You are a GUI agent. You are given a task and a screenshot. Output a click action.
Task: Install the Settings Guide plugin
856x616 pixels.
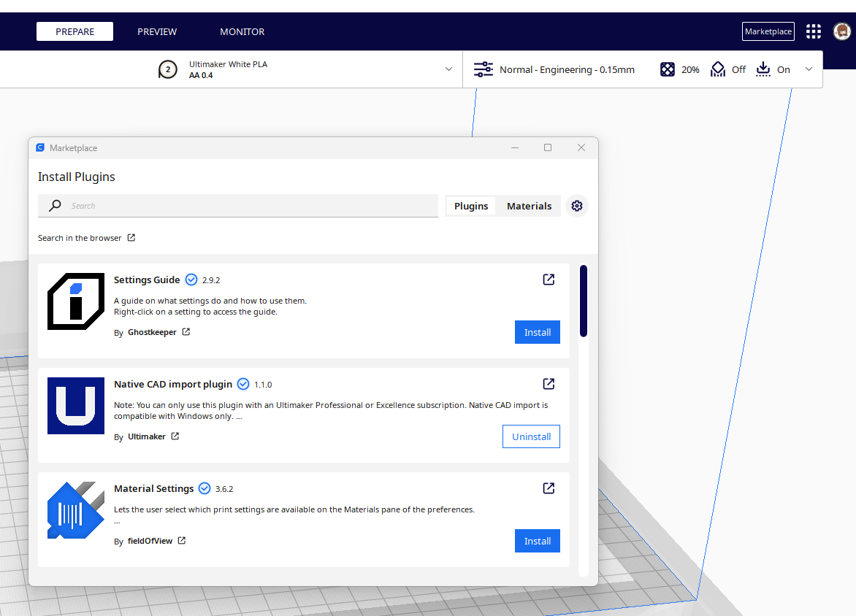tap(537, 332)
